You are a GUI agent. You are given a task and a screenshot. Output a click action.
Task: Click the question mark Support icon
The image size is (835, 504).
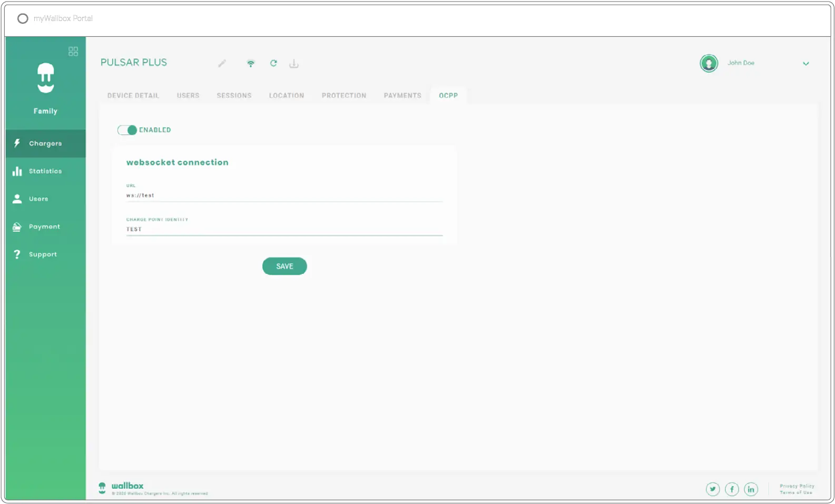tap(17, 254)
